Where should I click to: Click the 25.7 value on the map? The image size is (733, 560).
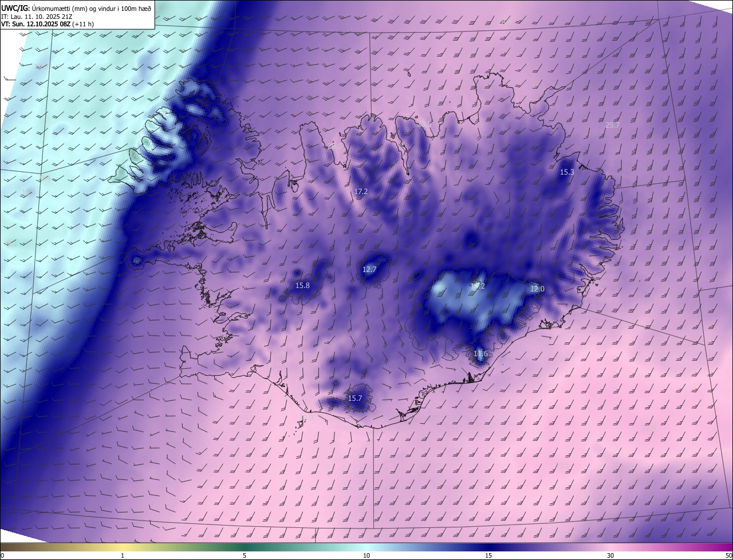tap(613, 125)
